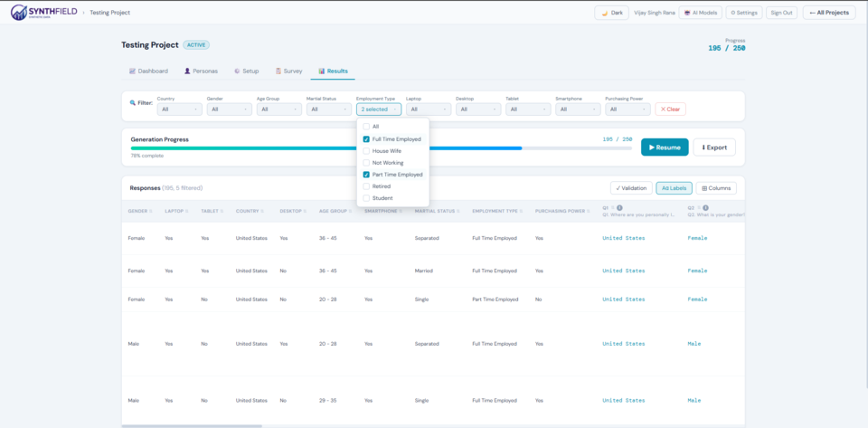Export the responses
868x428 pixels.
[714, 147]
